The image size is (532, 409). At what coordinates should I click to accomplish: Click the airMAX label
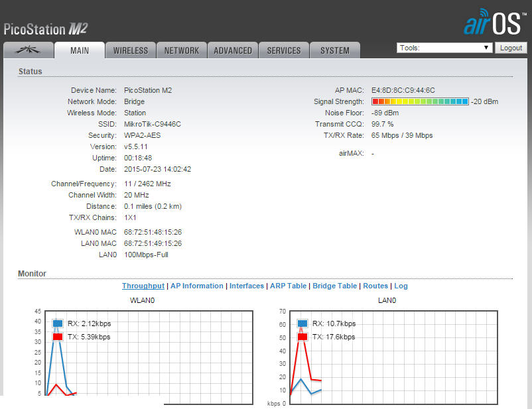coord(351,153)
